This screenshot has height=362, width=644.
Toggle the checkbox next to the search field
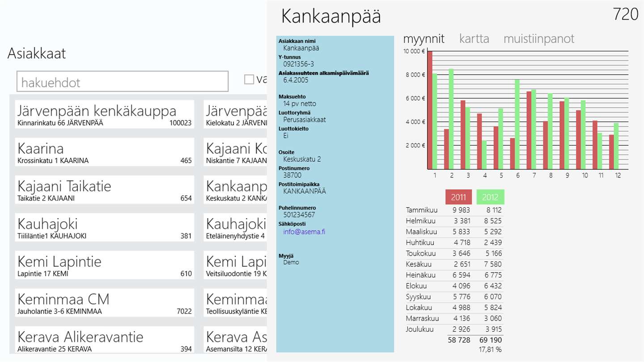pos(249,80)
